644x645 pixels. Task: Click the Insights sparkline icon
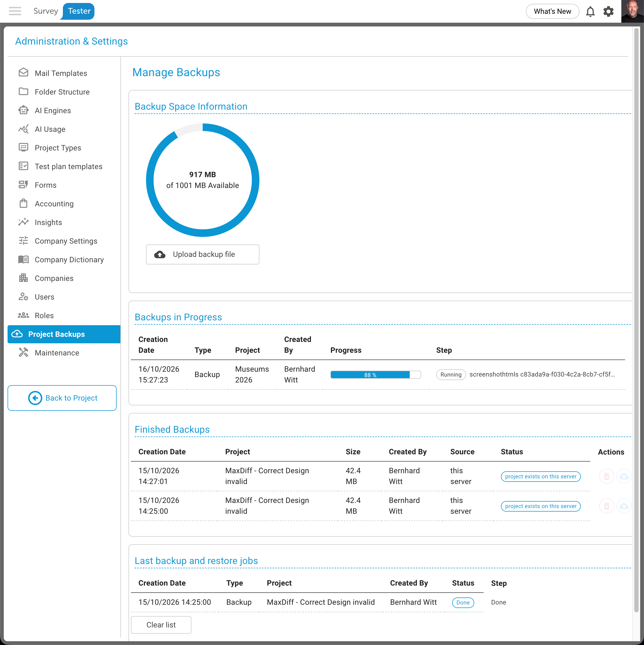click(23, 222)
